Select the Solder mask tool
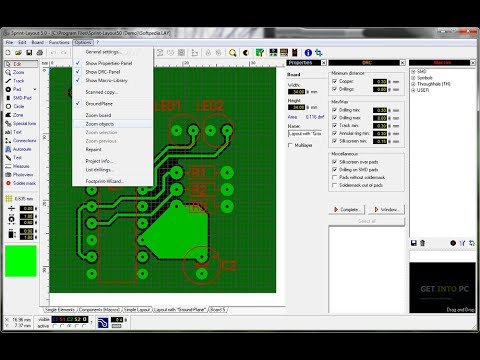 (x=20, y=183)
